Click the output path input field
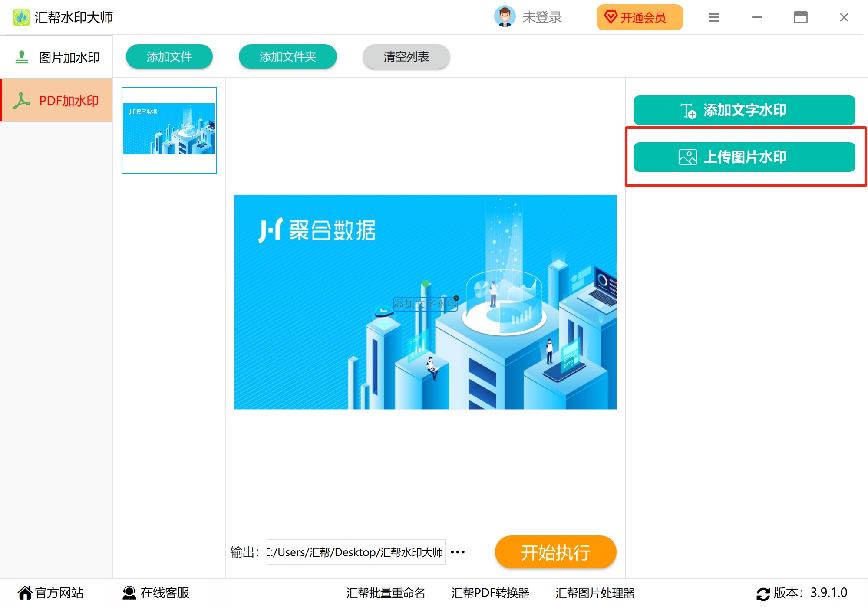The height and width of the screenshot is (607, 868). 356,552
